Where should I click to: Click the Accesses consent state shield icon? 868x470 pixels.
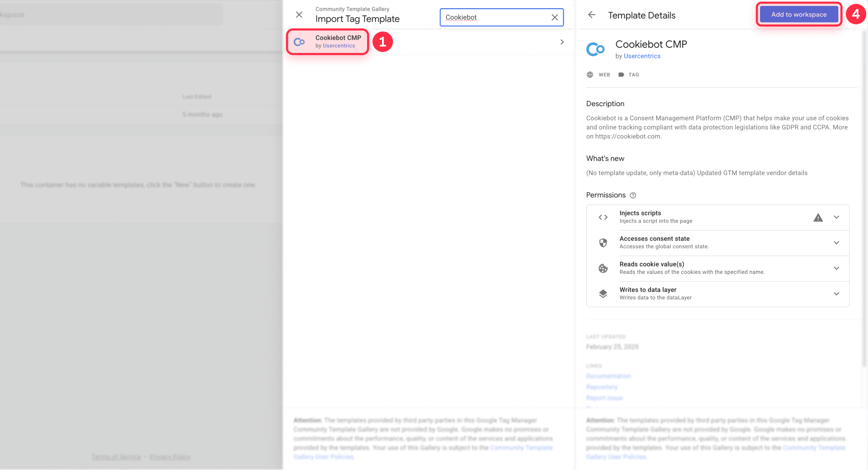603,243
